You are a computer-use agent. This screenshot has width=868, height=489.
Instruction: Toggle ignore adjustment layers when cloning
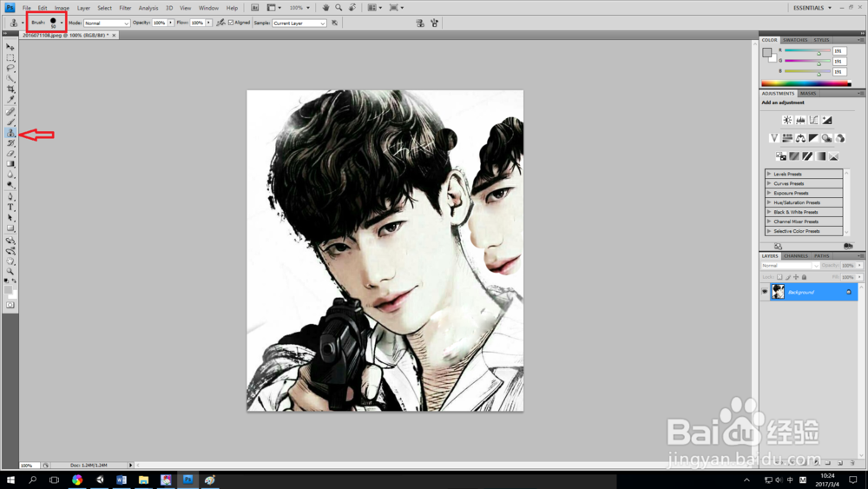coord(334,23)
